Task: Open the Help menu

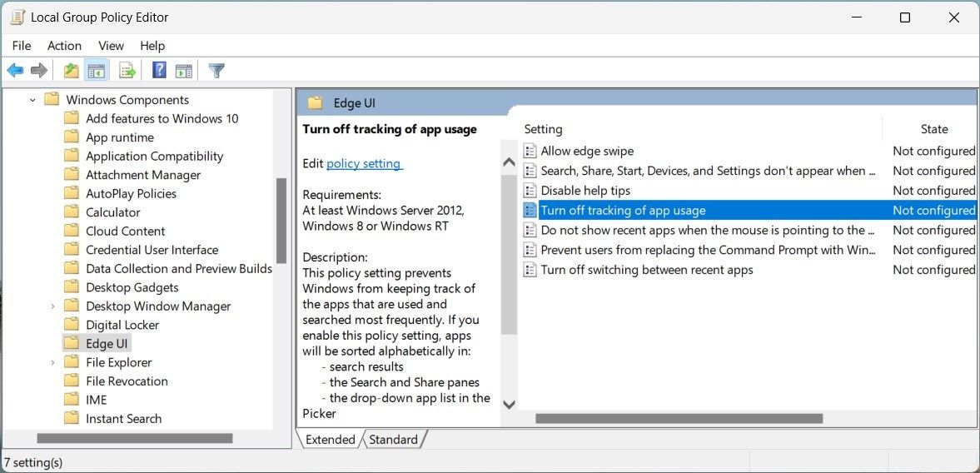Action: (x=152, y=46)
